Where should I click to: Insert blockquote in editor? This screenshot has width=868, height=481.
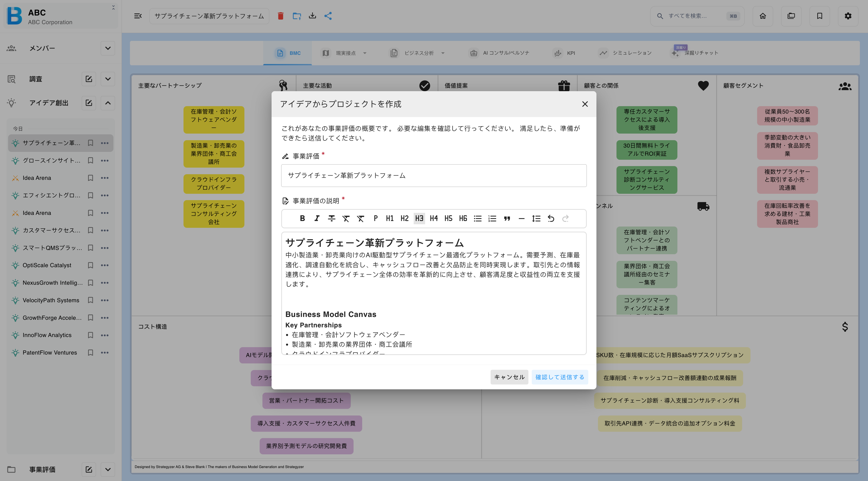tap(507, 218)
